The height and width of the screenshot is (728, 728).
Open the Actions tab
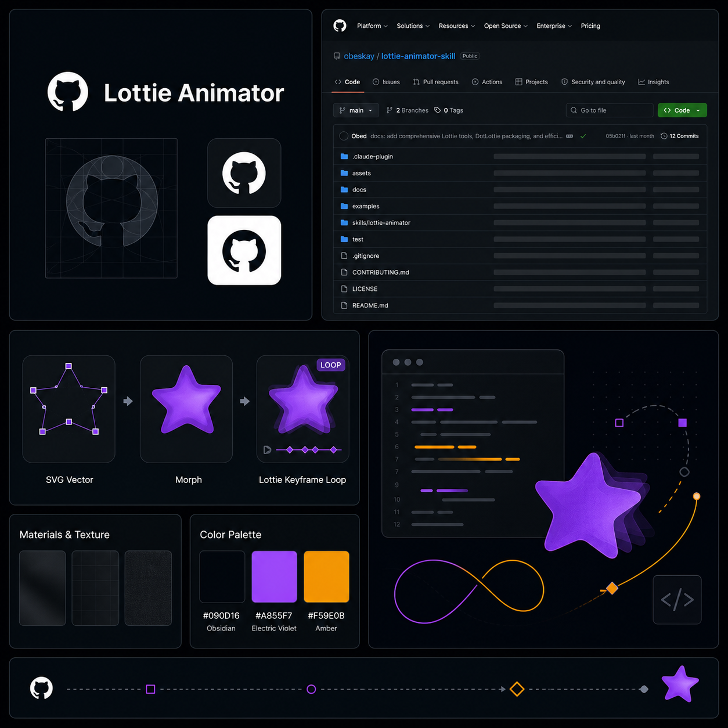click(487, 82)
